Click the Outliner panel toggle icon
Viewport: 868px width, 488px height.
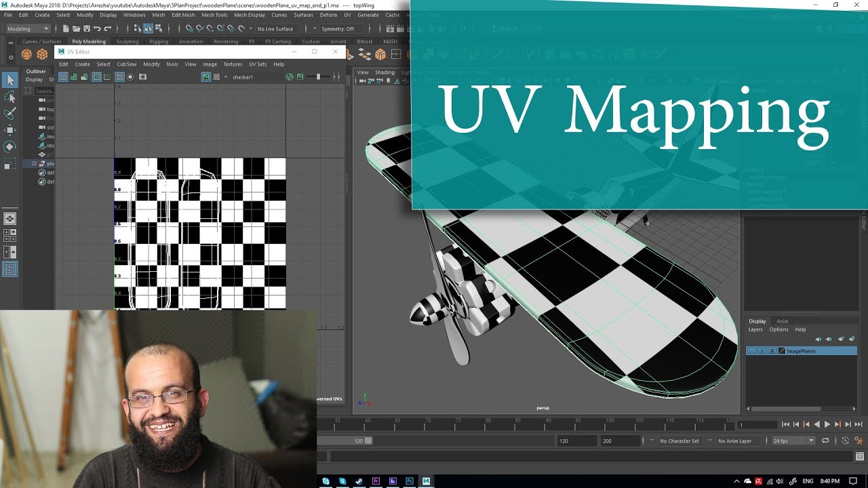[10, 269]
